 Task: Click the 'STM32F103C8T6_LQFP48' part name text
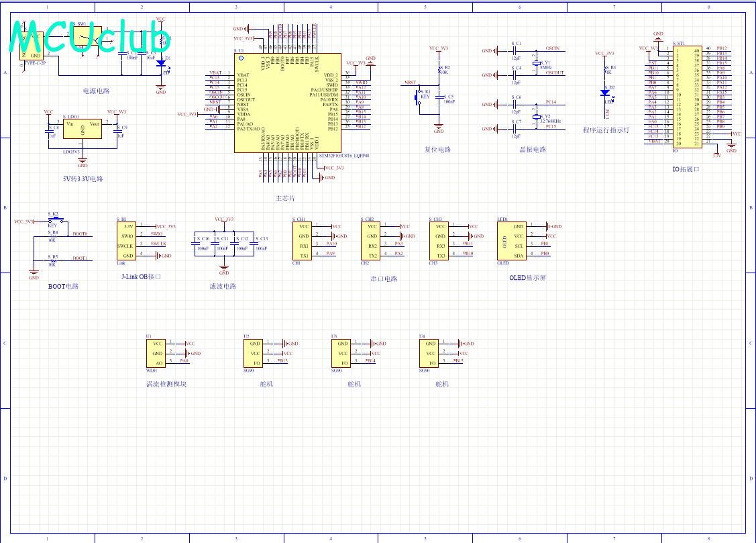[x=344, y=156]
